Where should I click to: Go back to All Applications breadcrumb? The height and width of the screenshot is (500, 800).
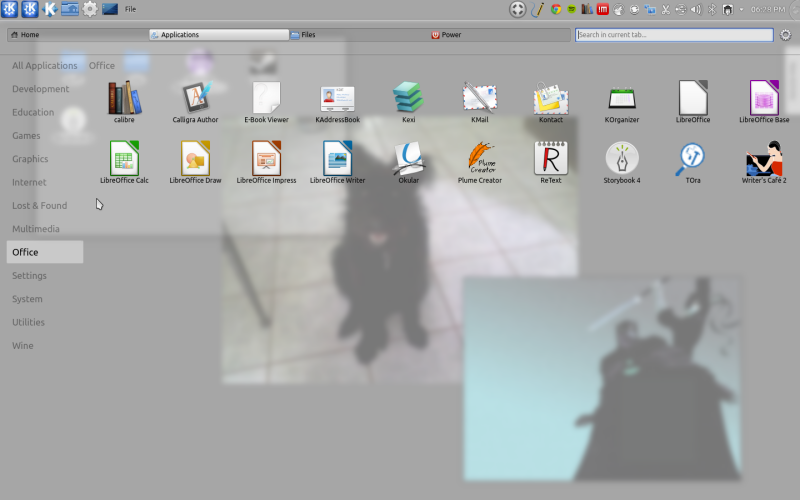tap(45, 65)
